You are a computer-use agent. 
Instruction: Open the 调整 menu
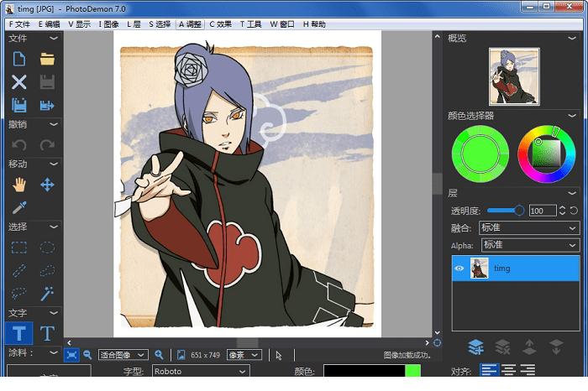tap(189, 24)
